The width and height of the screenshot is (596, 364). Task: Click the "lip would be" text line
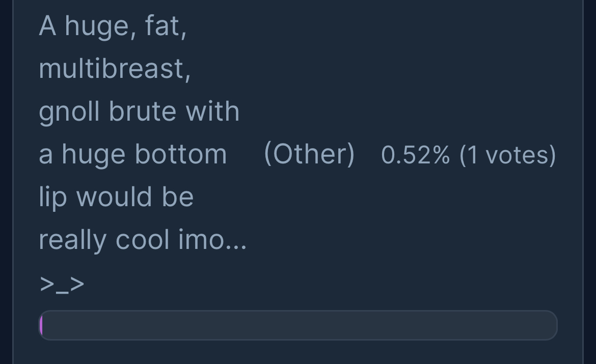[x=116, y=197]
